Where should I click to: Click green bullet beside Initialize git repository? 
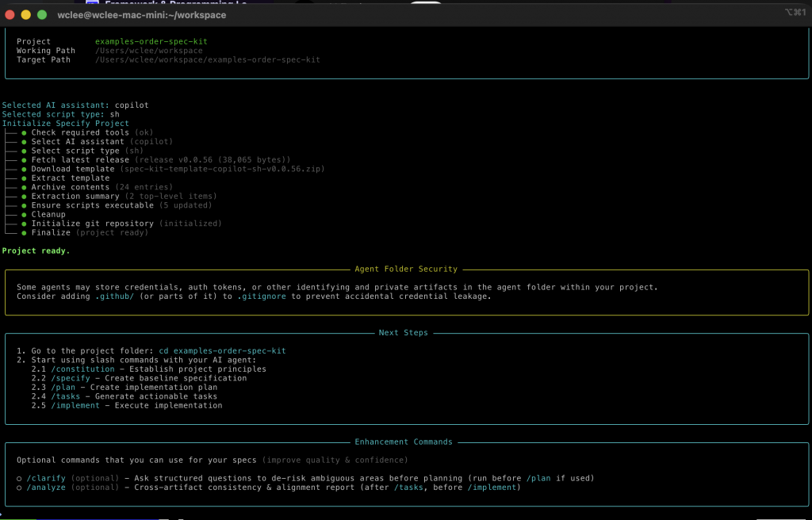coord(24,224)
